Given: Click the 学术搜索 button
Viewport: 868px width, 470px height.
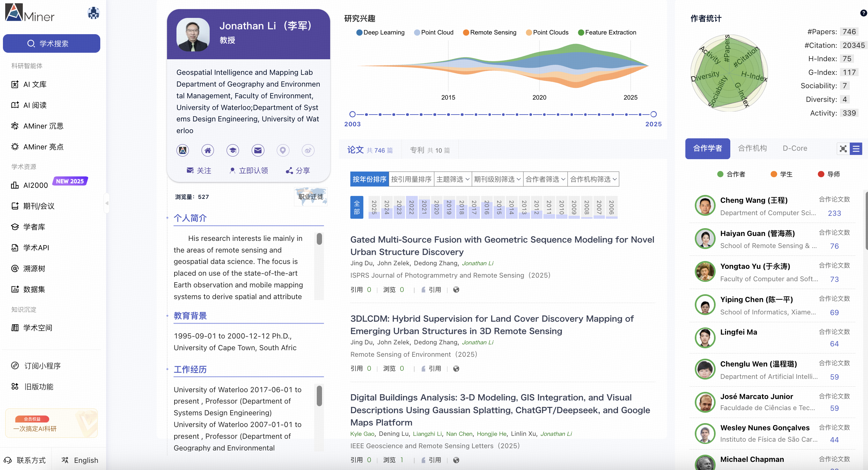Looking at the screenshot, I should pos(51,44).
